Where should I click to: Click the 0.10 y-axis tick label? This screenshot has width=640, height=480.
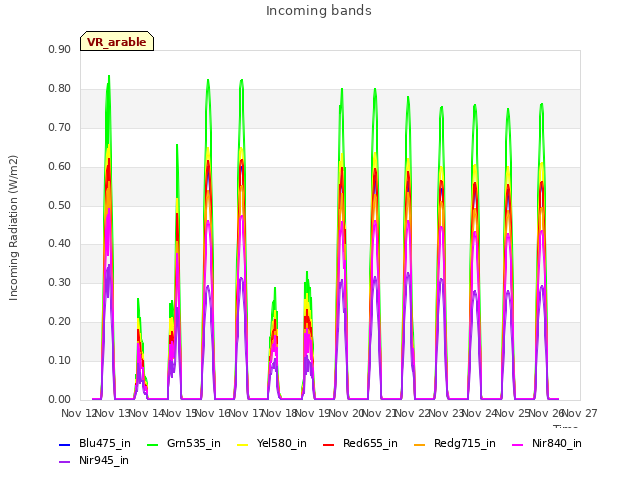pyautogui.click(x=60, y=360)
